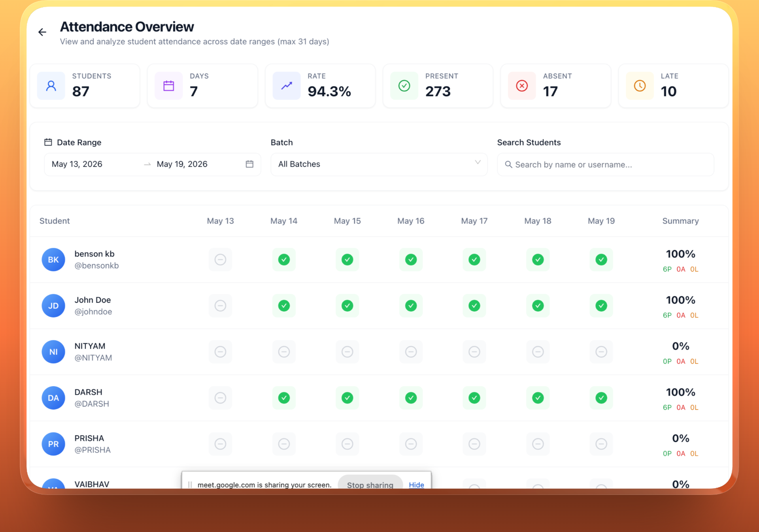Click the Attendance Overview title
Image resolution: width=759 pixels, height=532 pixels.
(x=127, y=27)
